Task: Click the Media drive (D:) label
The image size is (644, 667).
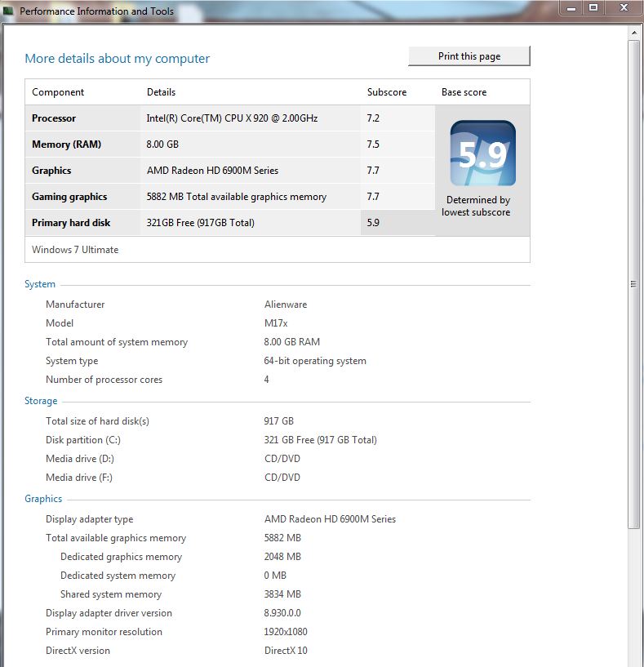Action: coord(79,459)
